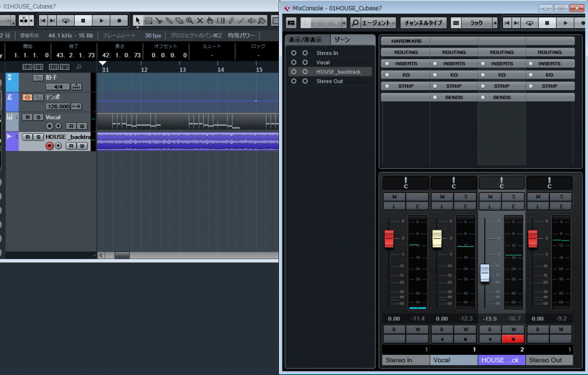Screen dimensions: 588x375
Task: Toggle monitor speaker on HOUSE_backtrack track
Action: point(59,145)
